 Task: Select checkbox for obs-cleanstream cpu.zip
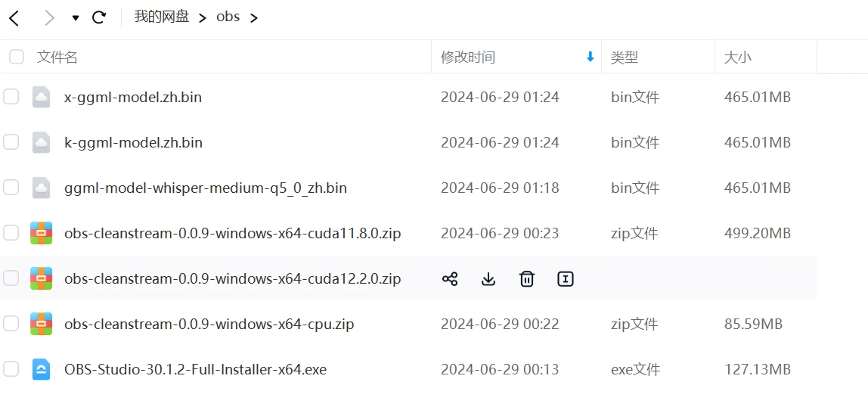point(11,324)
